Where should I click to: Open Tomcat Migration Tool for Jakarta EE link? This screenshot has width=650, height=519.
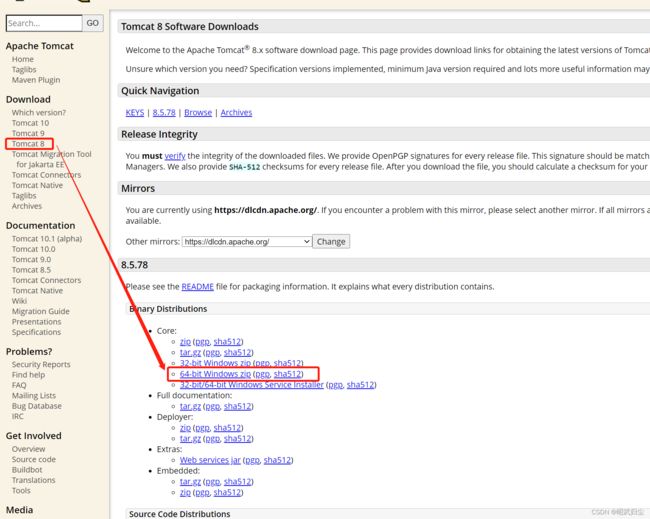tap(51, 159)
